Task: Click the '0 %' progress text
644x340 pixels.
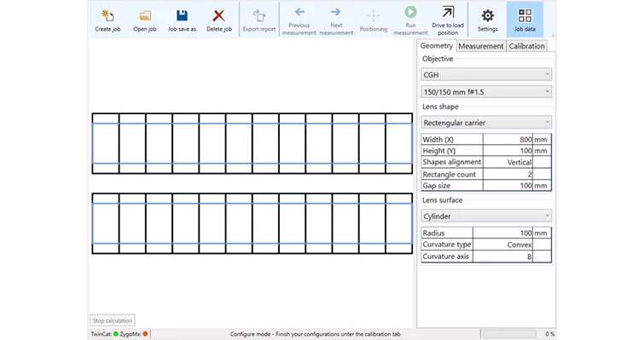Action: coord(550,334)
